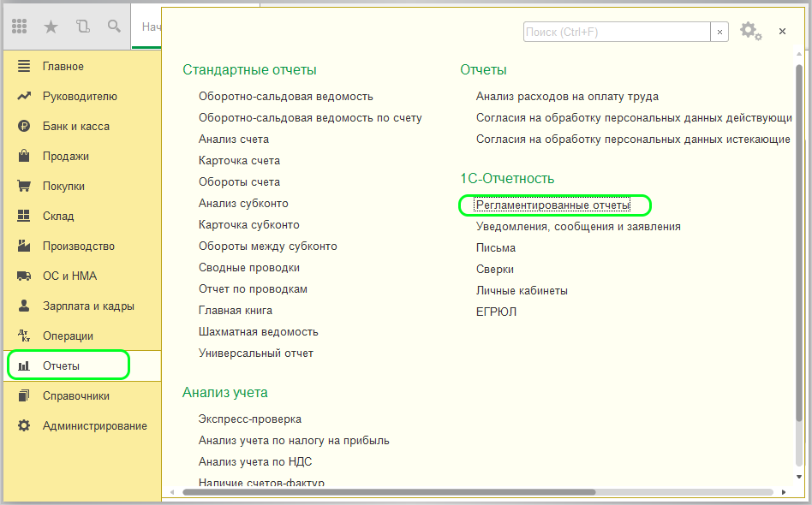Open Анализ расходов на оплату труда
The height and width of the screenshot is (505, 812).
click(567, 96)
